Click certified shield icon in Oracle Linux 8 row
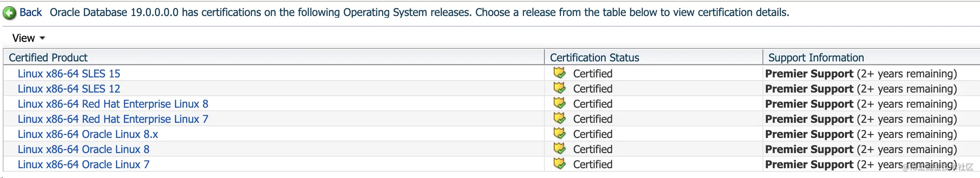The image size is (980, 178). click(x=560, y=148)
